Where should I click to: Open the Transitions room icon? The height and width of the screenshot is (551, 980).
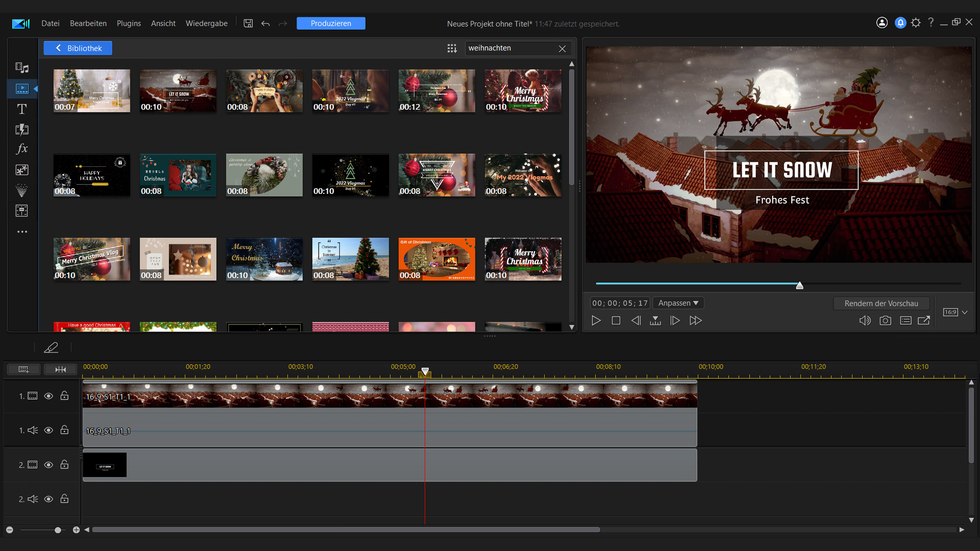point(21,129)
